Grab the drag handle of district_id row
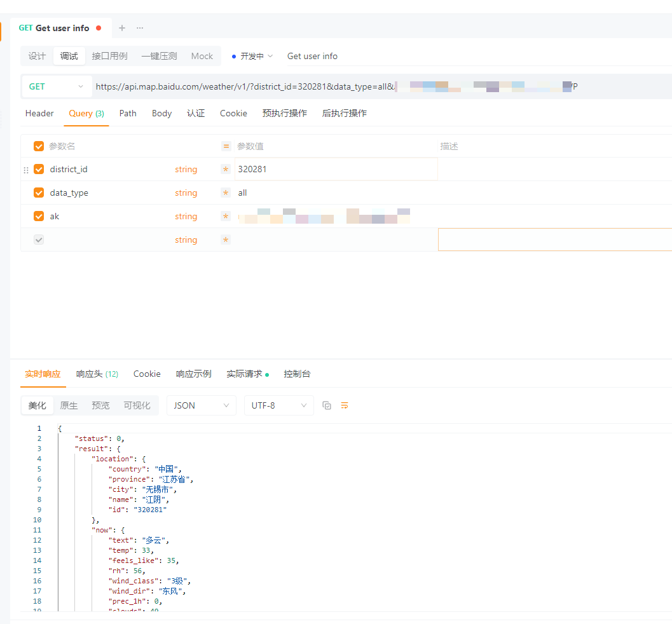Screen dimensions: 672x624 (26, 170)
